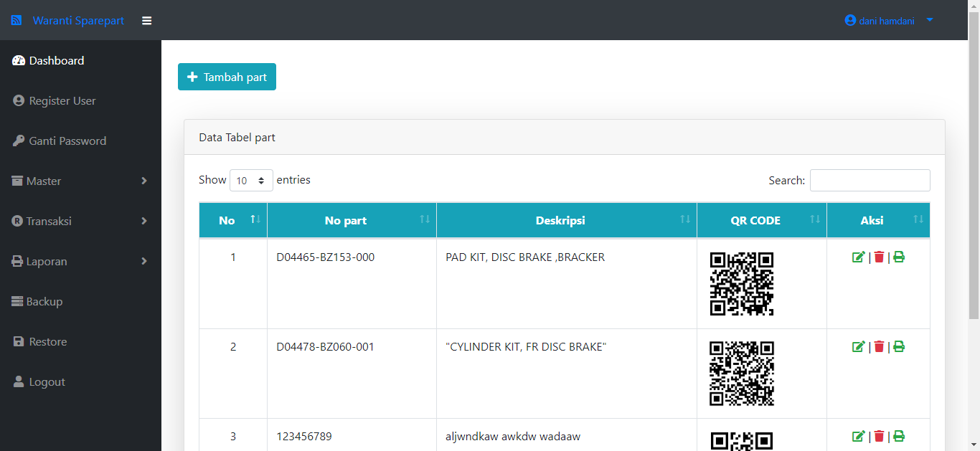Expand the Laporan sidebar menu
980x451 pixels.
pyautogui.click(x=80, y=262)
